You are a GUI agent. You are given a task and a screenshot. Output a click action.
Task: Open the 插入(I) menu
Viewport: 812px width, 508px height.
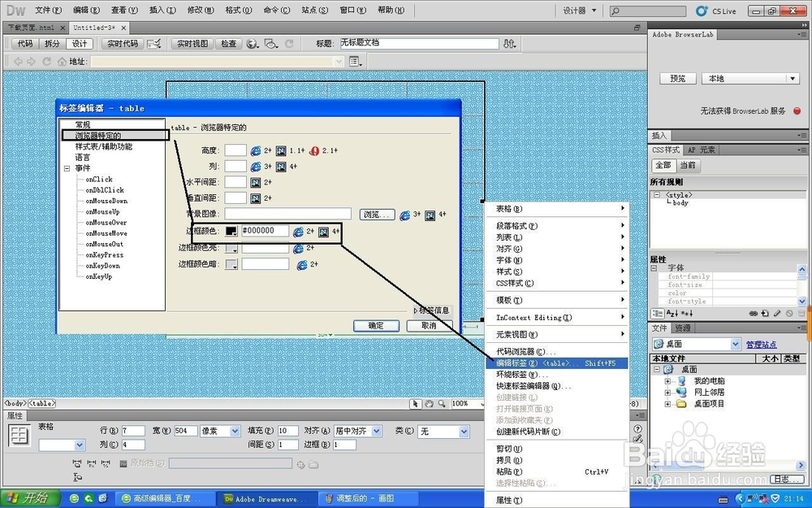click(x=162, y=11)
